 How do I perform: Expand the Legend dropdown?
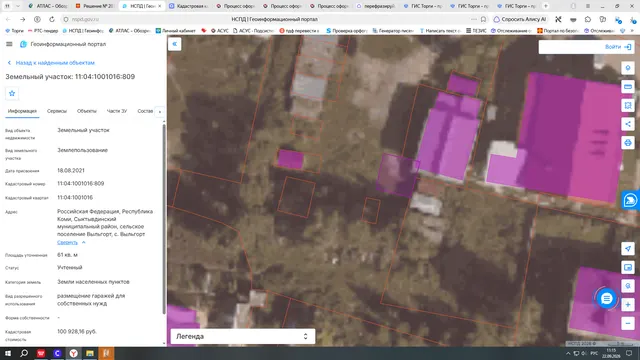(243, 336)
